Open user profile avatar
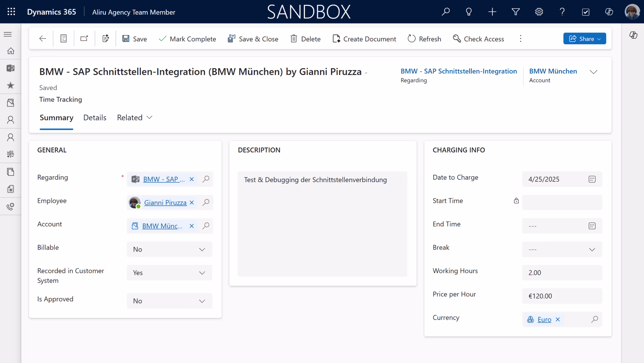 click(632, 12)
